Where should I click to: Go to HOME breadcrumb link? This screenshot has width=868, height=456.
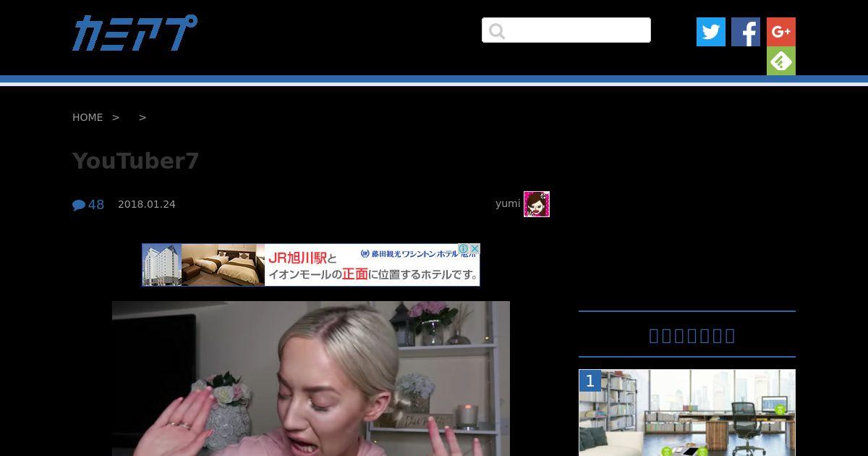(88, 117)
